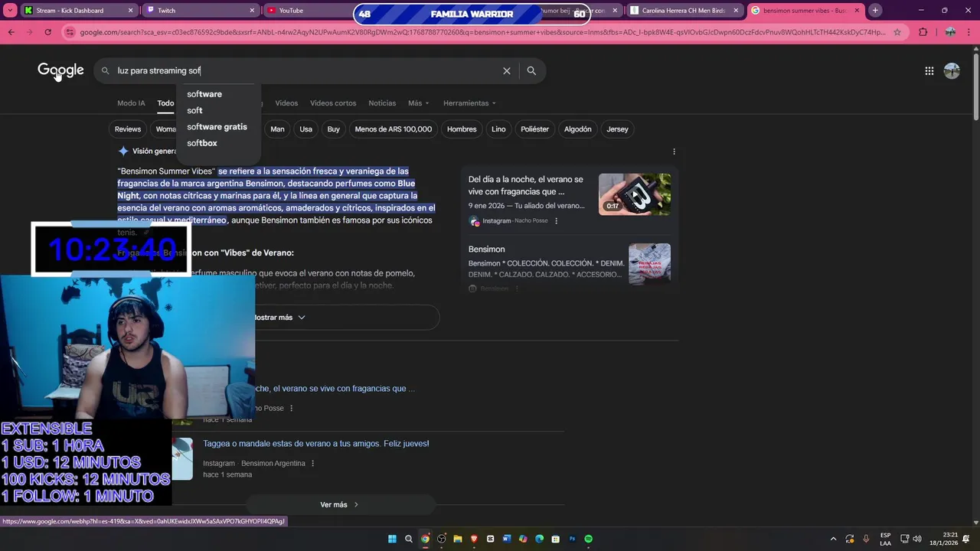
Task: Switch to Carolina Herrera CH Men tab
Action: click(x=684, y=10)
